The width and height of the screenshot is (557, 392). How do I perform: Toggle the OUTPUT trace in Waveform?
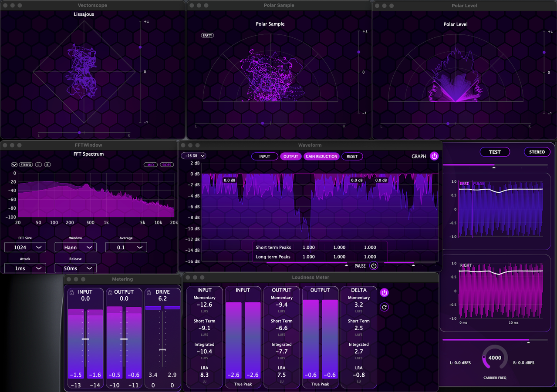pyautogui.click(x=291, y=157)
